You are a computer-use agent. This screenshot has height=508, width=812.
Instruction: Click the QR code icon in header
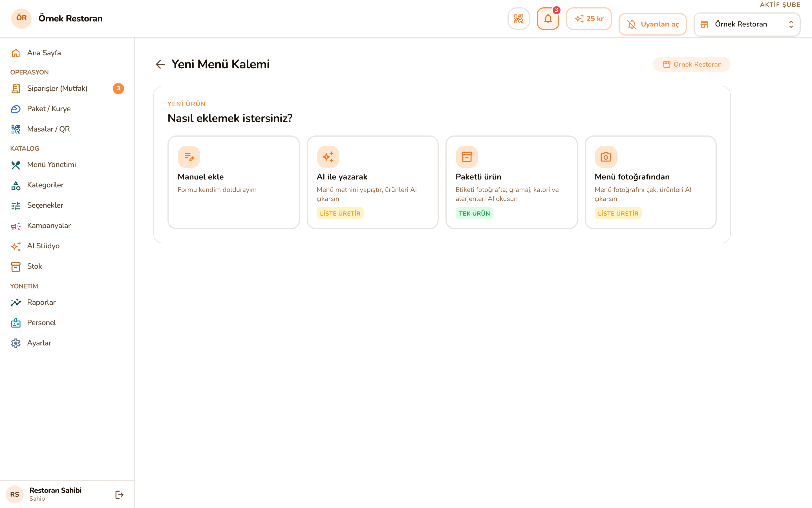[518, 19]
